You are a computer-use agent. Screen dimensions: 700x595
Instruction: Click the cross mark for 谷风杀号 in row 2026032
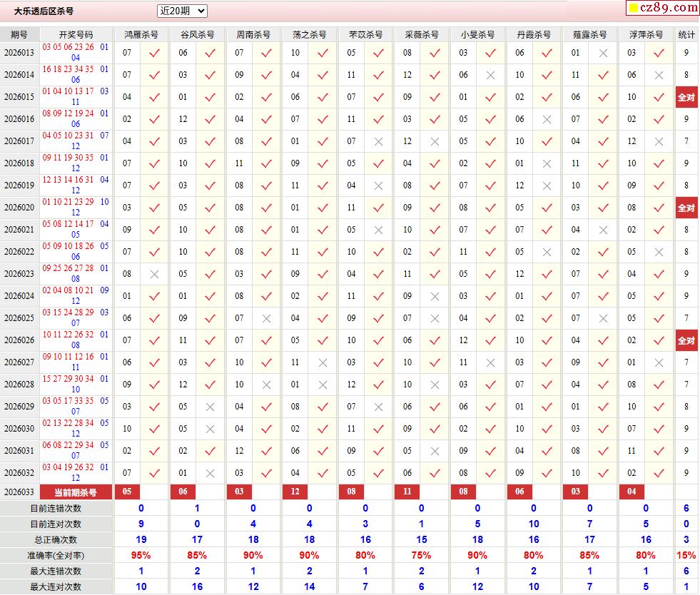point(210,473)
